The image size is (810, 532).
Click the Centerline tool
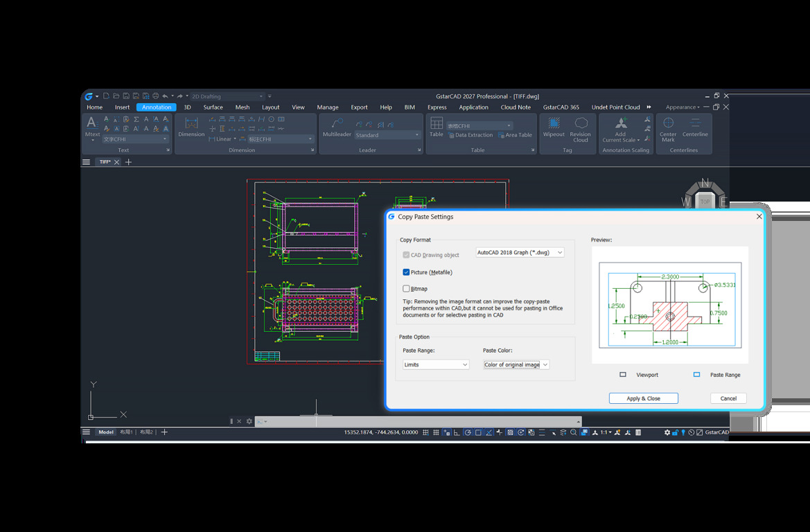coord(695,127)
